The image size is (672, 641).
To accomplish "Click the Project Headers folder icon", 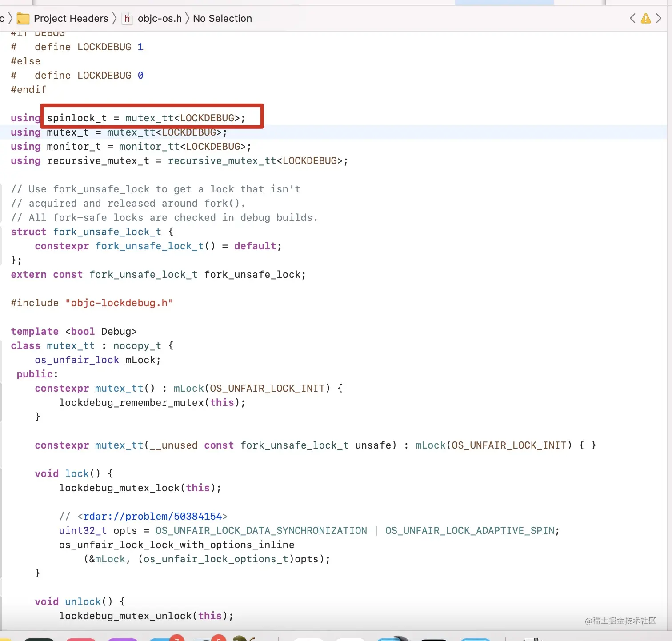I will pos(23,18).
